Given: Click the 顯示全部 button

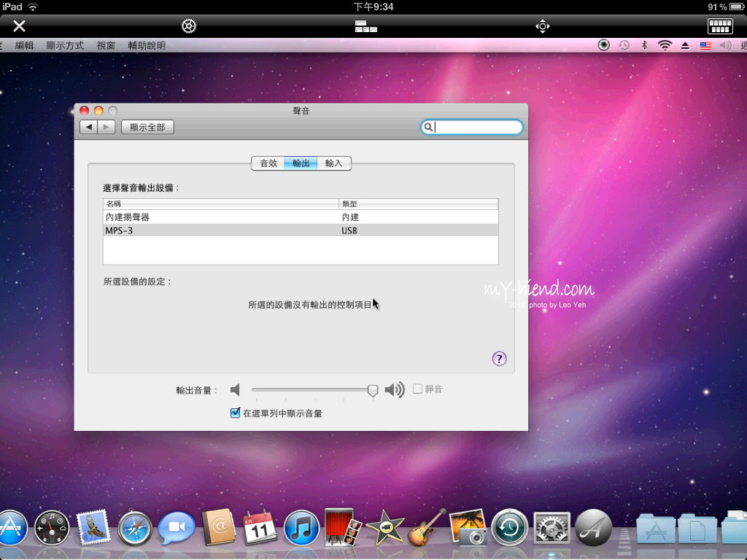Looking at the screenshot, I should 147,127.
